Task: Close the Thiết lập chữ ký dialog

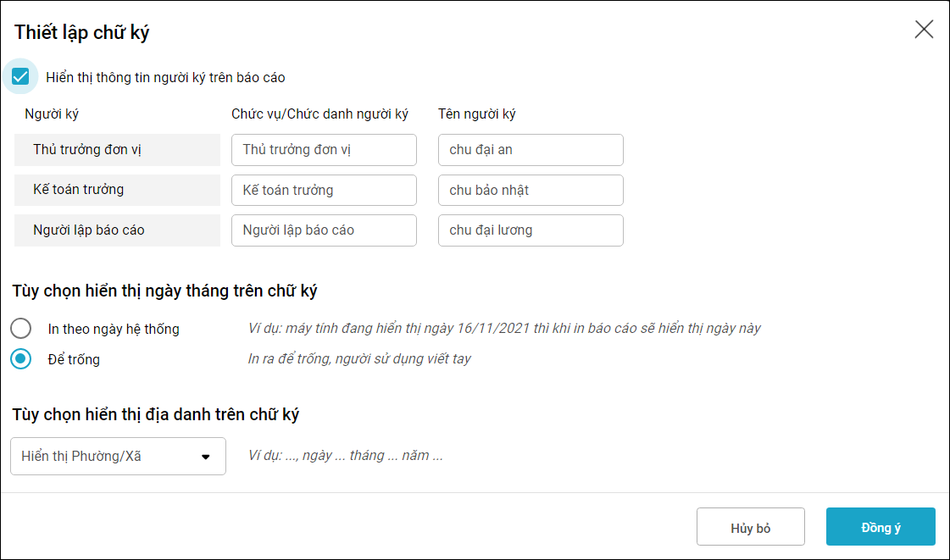Action: [x=924, y=30]
